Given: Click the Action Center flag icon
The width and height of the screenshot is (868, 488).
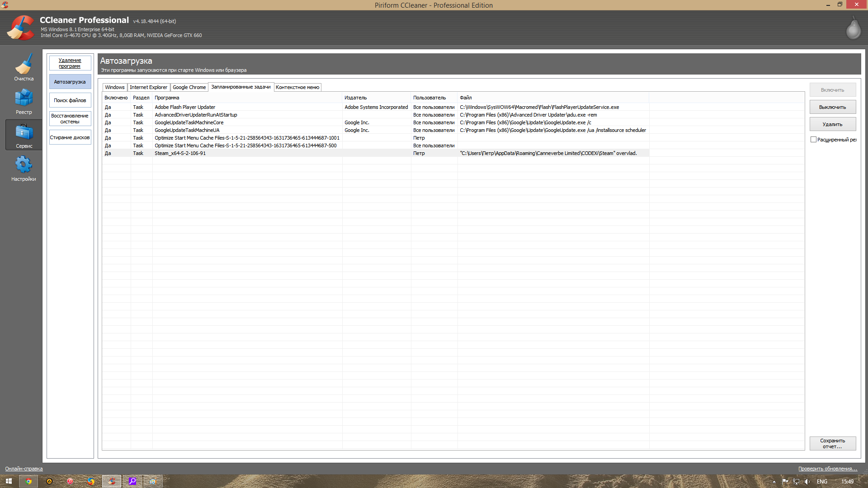Looking at the screenshot, I should coord(785,482).
